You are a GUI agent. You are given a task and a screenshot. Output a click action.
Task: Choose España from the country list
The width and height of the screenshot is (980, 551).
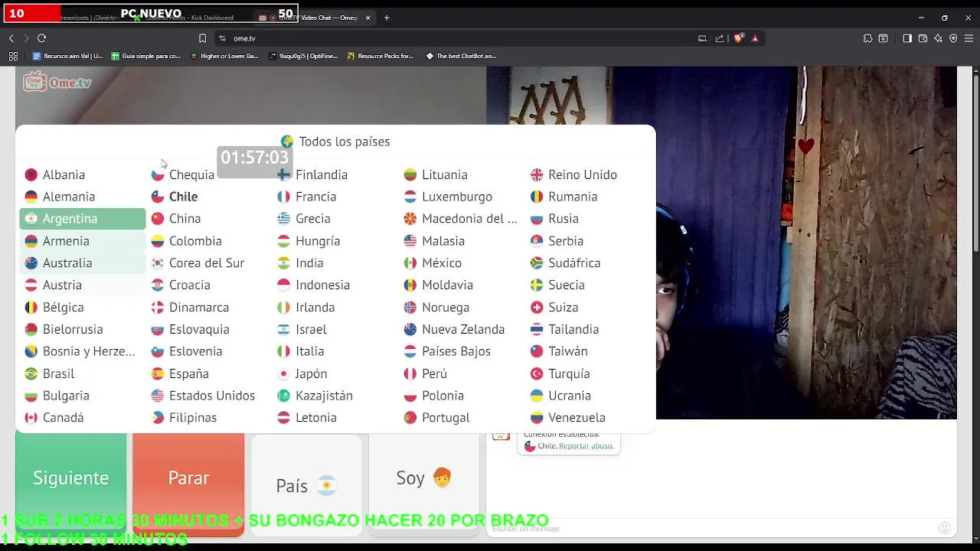tap(208, 373)
